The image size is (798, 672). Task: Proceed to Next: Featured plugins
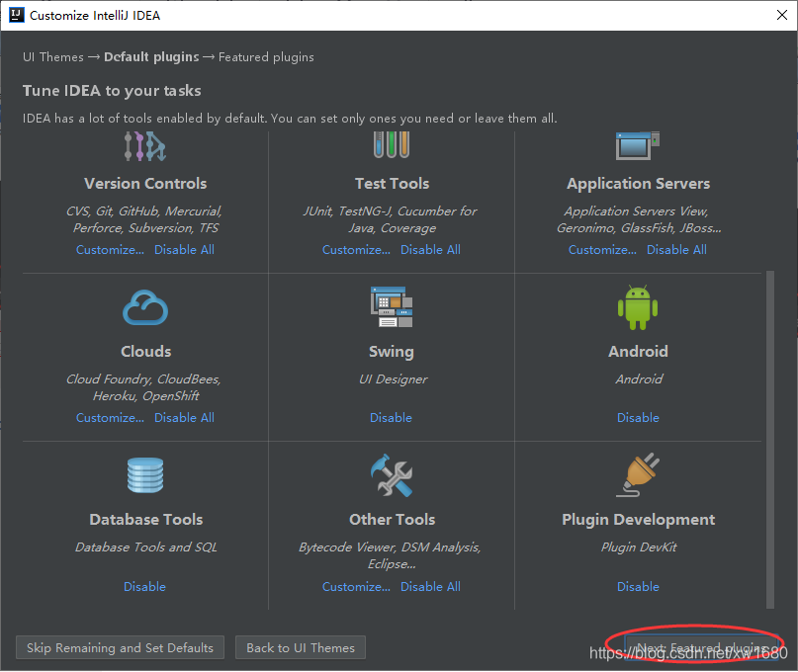(701, 647)
